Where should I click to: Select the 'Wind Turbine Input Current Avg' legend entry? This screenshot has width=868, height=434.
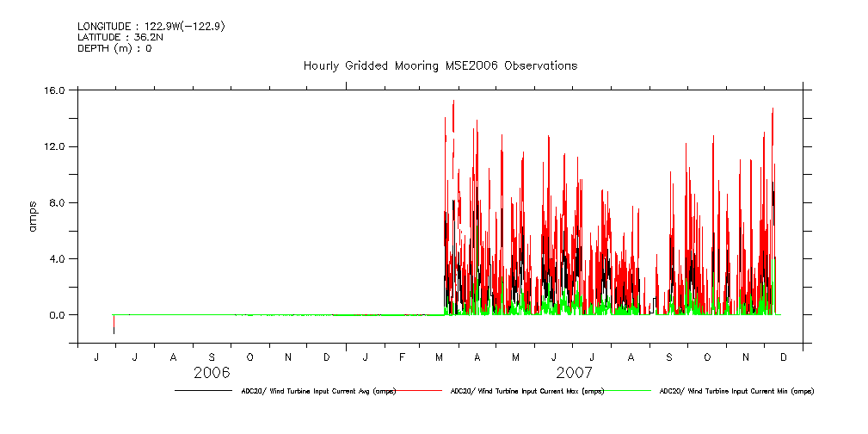pyautogui.click(x=318, y=391)
